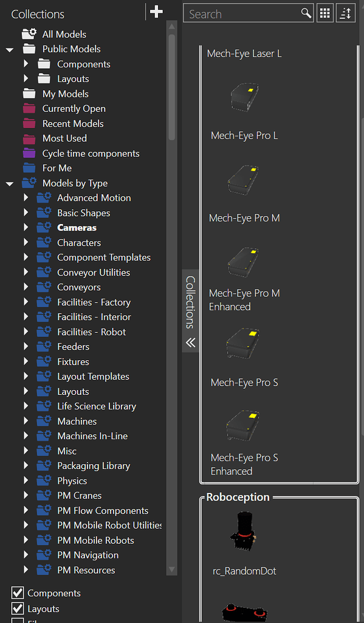Select Facilities - Robot in the tree

(91, 332)
